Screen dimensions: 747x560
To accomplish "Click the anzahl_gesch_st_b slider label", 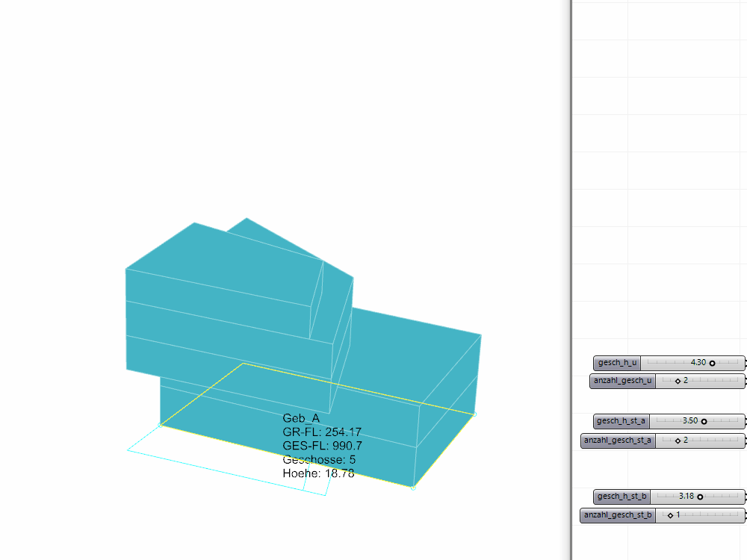I will coord(618,515).
